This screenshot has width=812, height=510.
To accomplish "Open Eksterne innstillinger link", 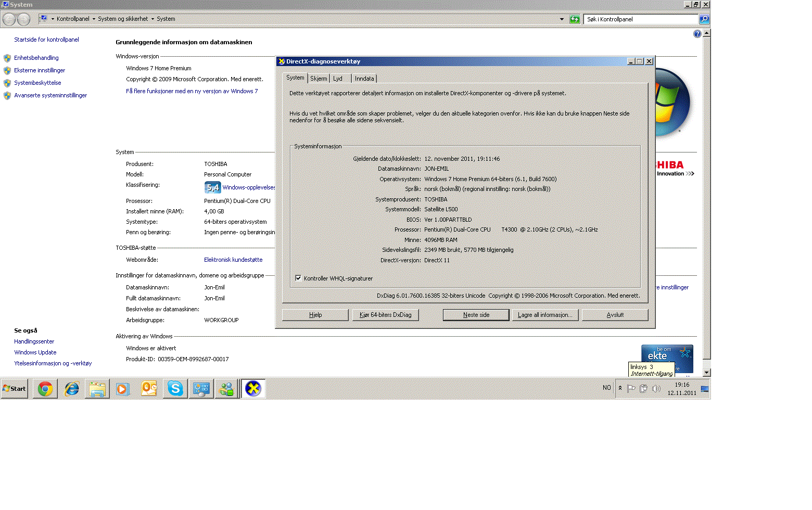I will (x=40, y=70).
